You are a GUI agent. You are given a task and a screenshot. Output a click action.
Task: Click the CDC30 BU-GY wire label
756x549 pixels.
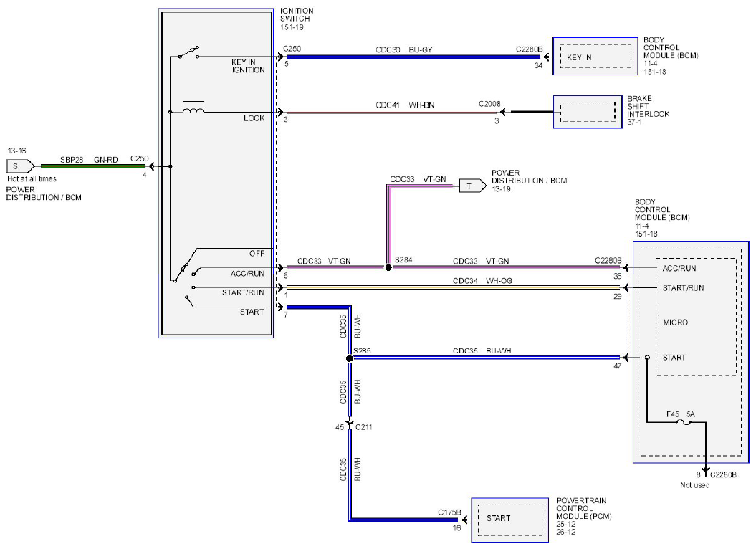[x=404, y=49]
